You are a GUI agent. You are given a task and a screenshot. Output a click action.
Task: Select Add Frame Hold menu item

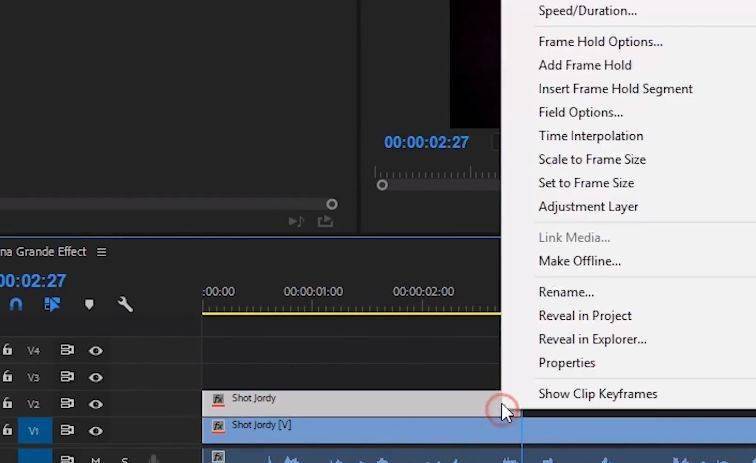point(585,65)
